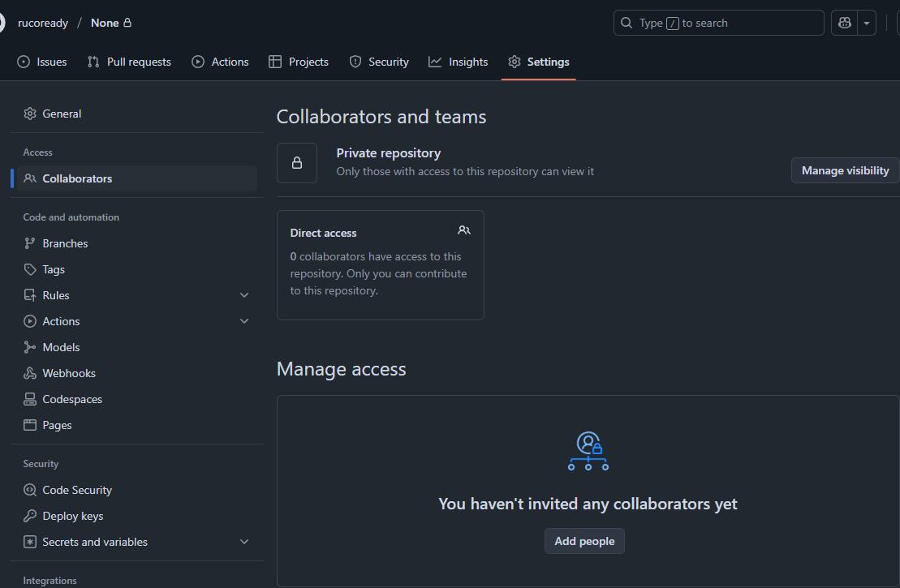Select Collaborators in the sidebar

136,178
